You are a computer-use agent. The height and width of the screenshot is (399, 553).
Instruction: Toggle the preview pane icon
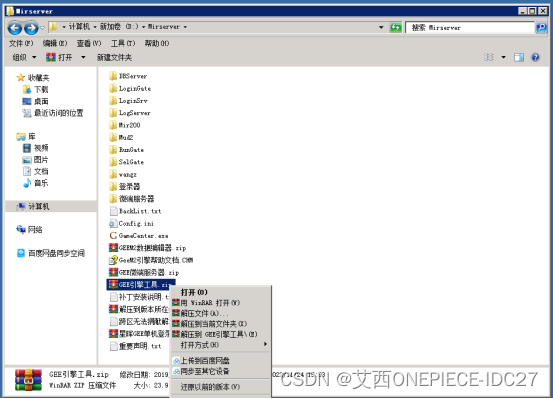518,57
